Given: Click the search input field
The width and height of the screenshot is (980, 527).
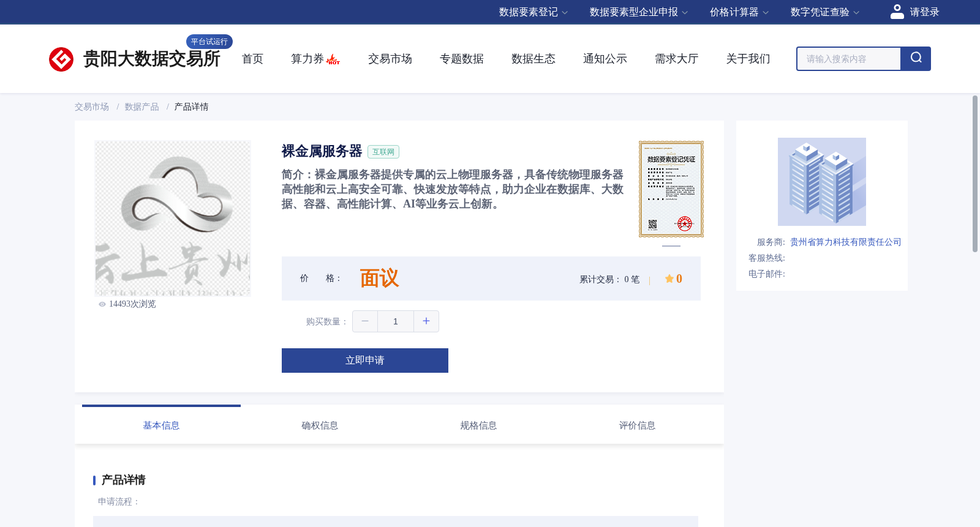Looking at the screenshot, I should pyautogui.click(x=849, y=59).
